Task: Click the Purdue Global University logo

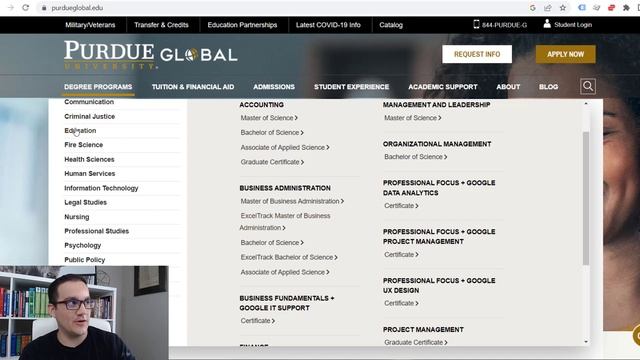Action: pyautogui.click(x=151, y=55)
